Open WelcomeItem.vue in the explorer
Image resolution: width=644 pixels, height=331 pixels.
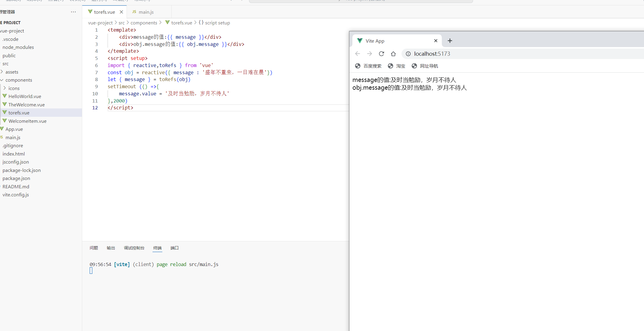pyautogui.click(x=27, y=121)
